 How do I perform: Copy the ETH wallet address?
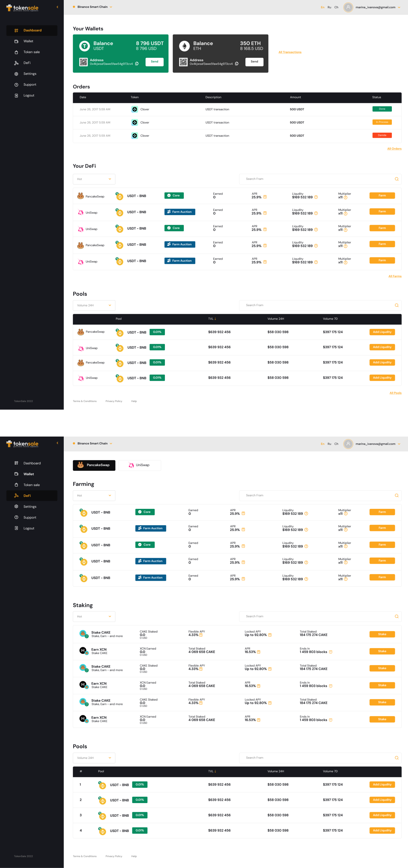(237, 64)
